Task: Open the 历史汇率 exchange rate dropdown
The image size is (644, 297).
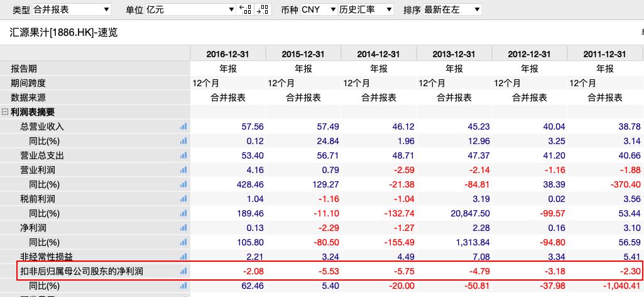Action: pos(366,9)
